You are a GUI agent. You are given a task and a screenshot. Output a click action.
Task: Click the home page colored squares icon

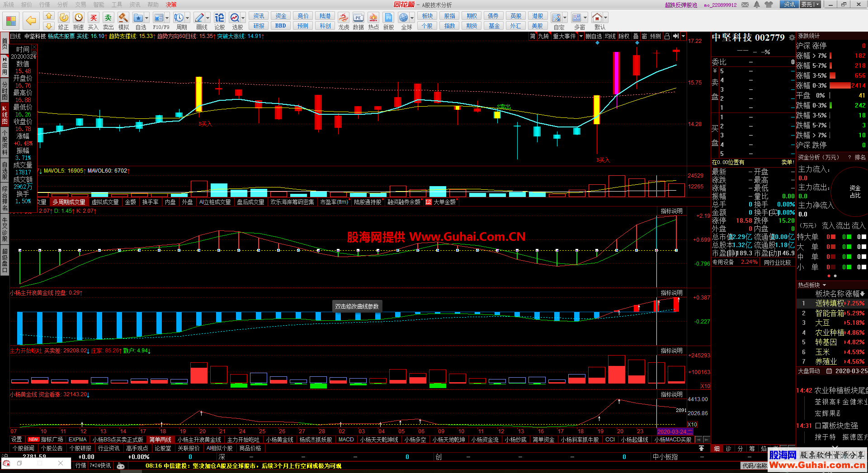pyautogui.click(x=11, y=21)
